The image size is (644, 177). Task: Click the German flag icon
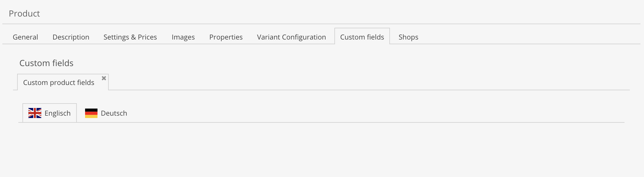[x=91, y=113]
